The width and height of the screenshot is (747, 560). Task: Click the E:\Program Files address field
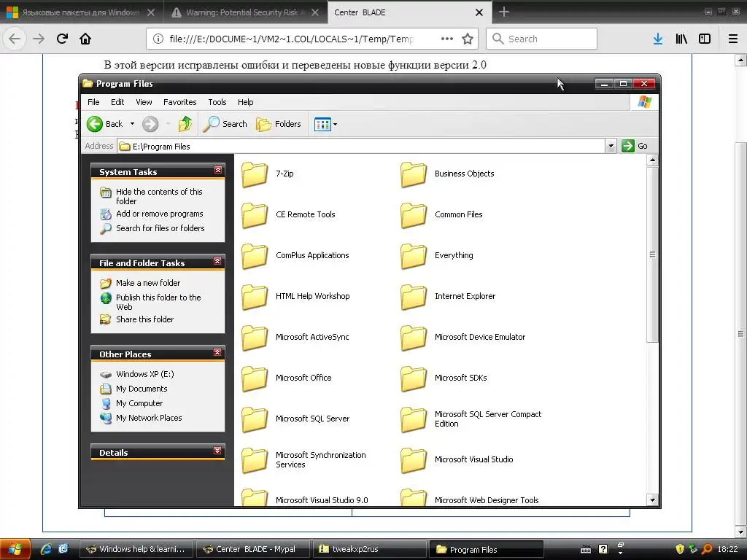pyautogui.click(x=361, y=146)
